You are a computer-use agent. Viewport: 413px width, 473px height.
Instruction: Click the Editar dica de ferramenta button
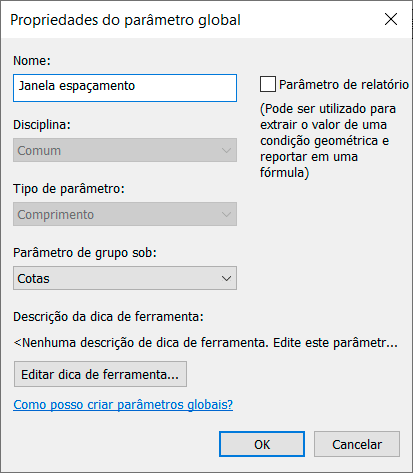[100, 374]
